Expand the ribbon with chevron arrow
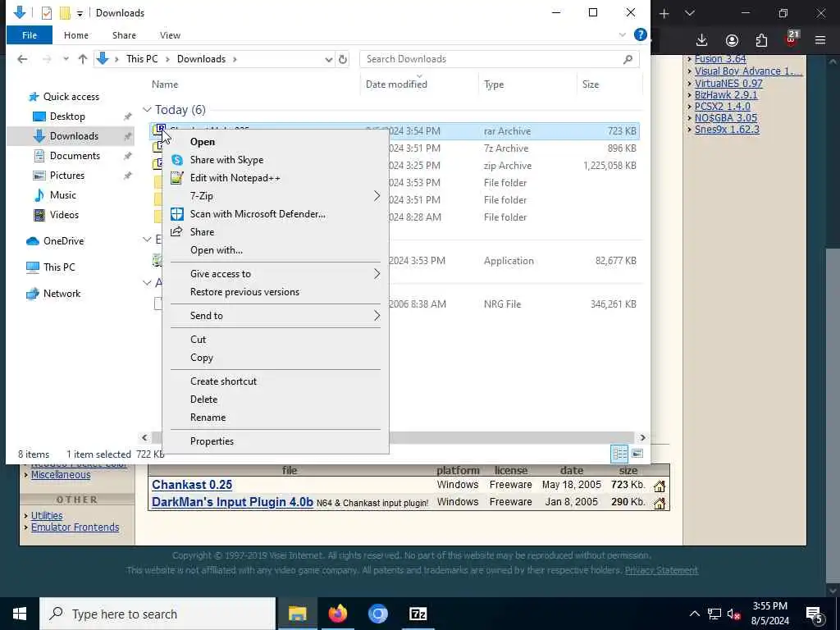 tap(623, 34)
